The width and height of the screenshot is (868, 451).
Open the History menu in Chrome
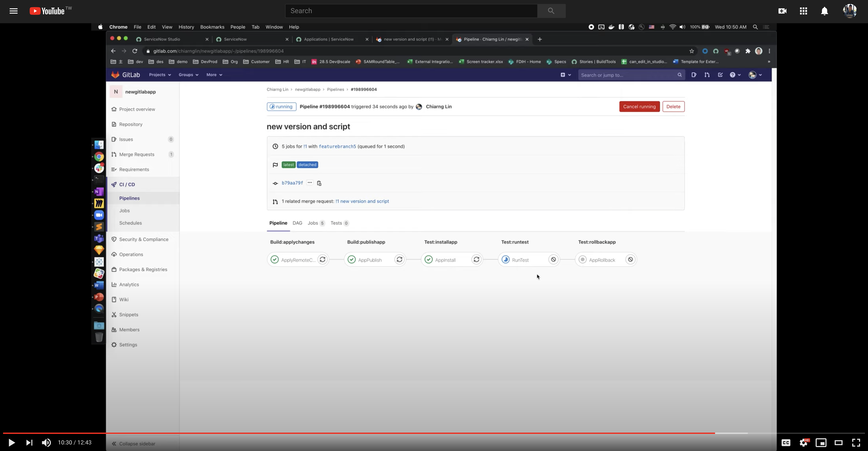[x=186, y=27]
